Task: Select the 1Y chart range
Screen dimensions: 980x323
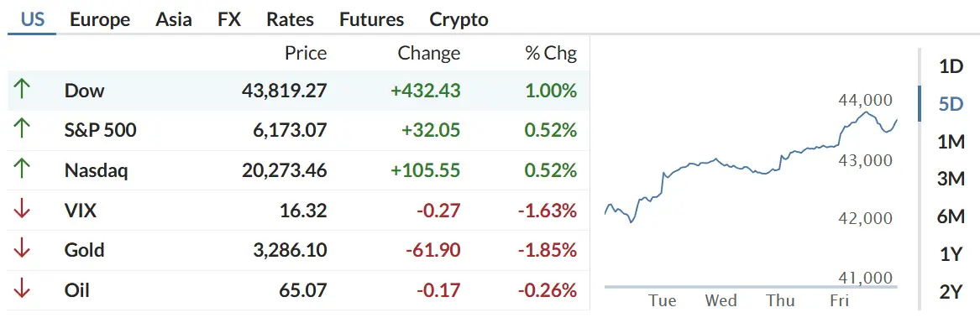Action: (951, 254)
